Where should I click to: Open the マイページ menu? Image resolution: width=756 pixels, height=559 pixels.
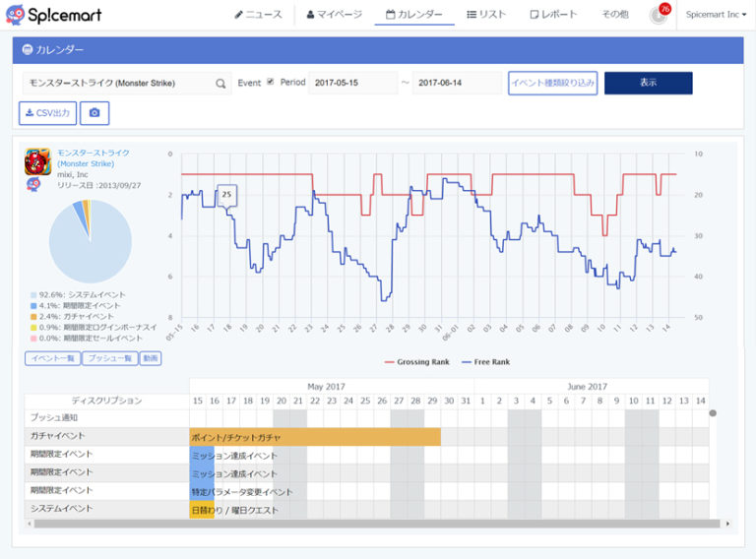coord(334,15)
